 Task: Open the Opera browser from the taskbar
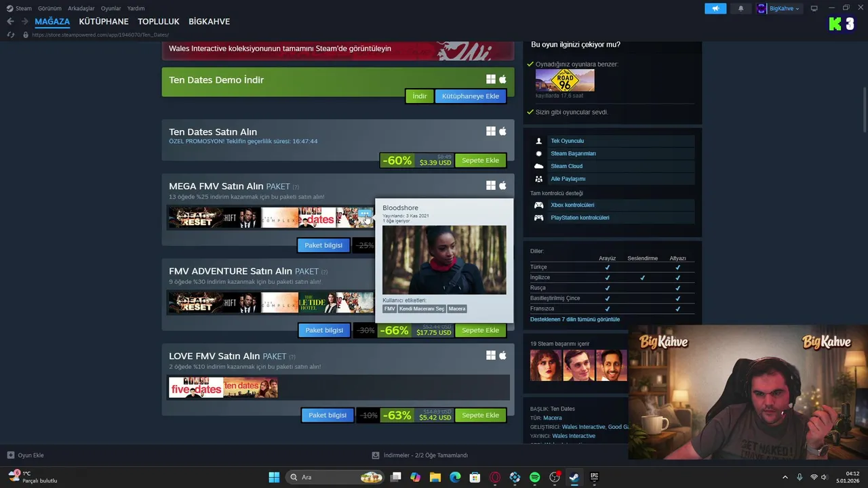[x=495, y=477]
